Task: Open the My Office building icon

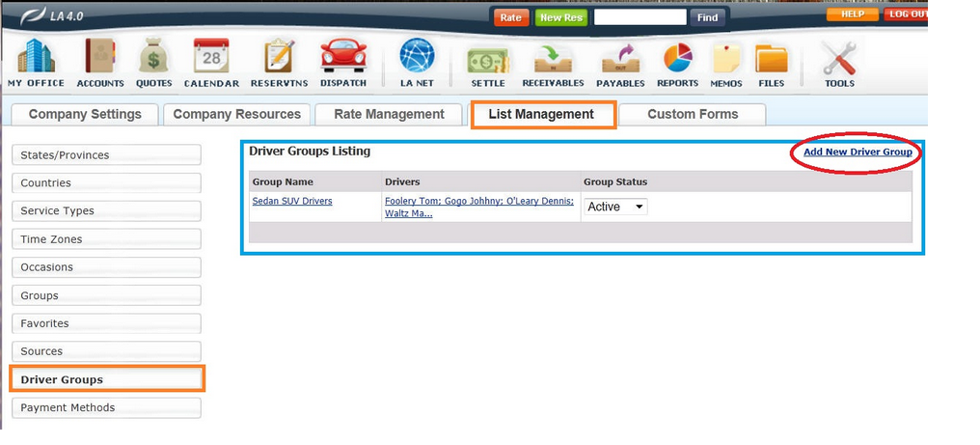Action: [36, 58]
